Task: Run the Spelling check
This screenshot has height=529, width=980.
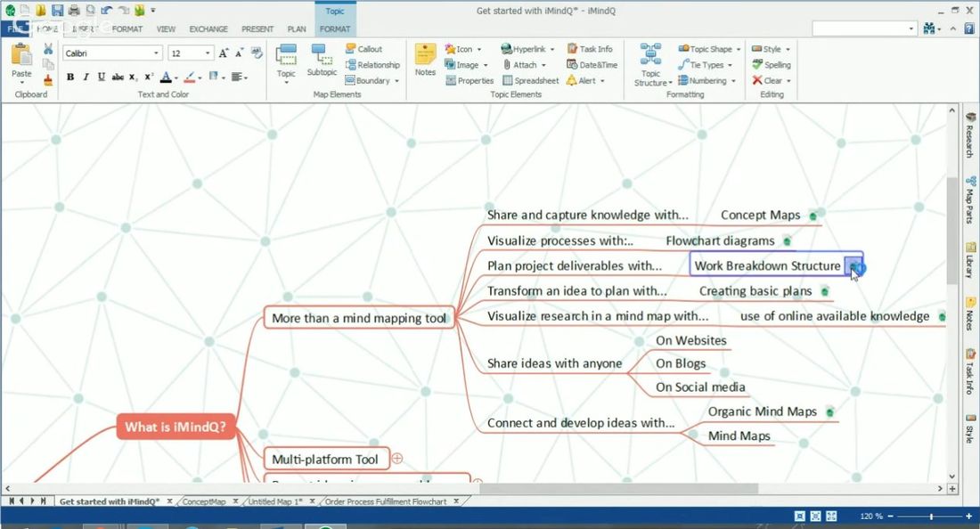Action: click(772, 65)
